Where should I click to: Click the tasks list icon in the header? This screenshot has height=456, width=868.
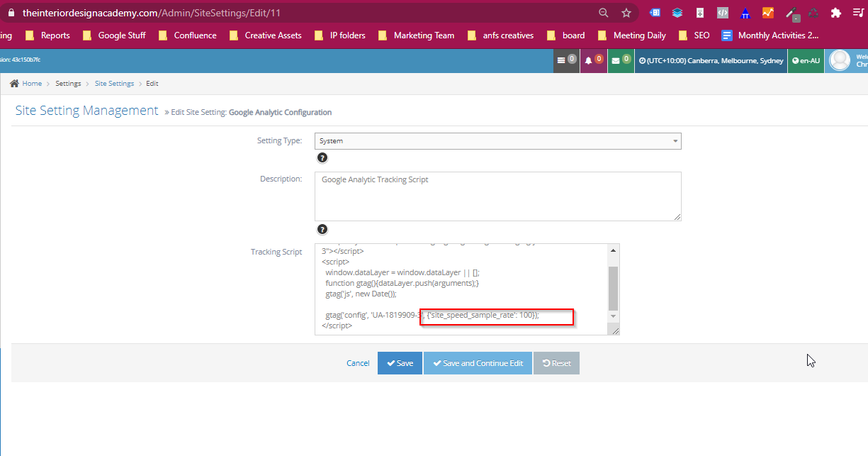566,60
